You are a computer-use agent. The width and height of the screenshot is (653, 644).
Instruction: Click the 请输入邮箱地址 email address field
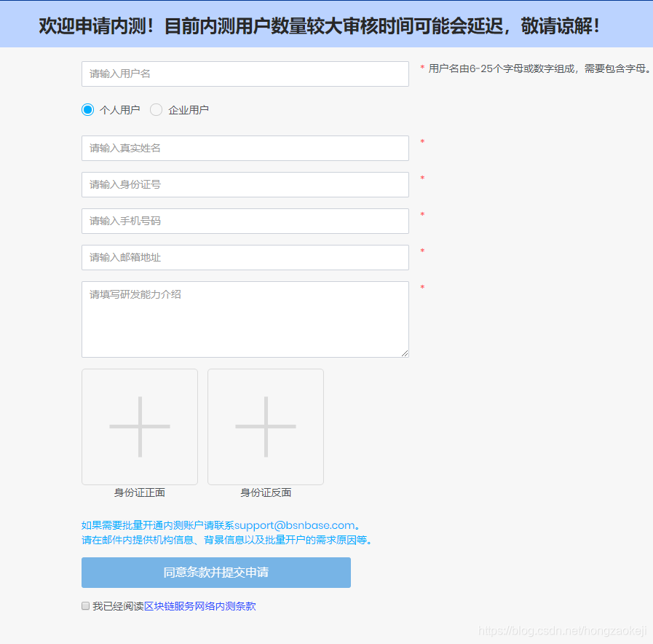(x=245, y=257)
